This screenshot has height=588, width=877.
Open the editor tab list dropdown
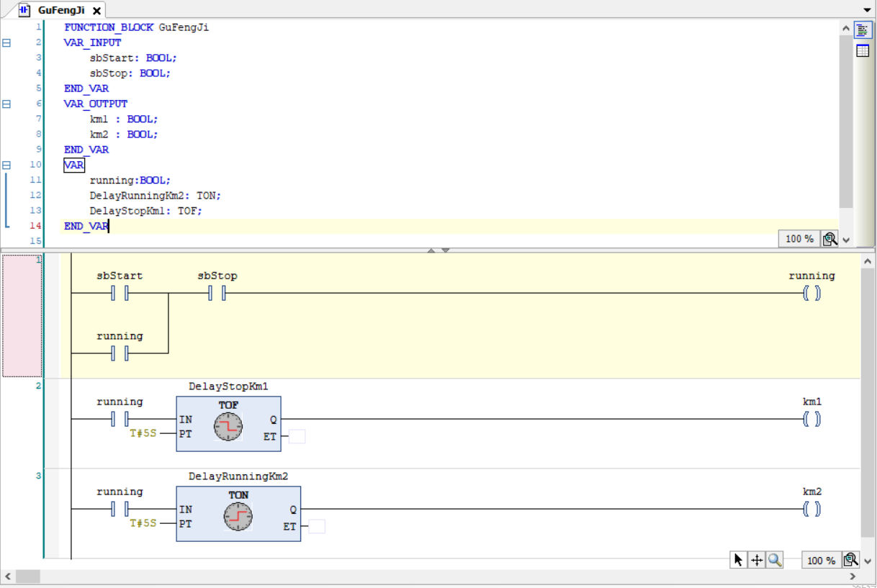(x=868, y=10)
